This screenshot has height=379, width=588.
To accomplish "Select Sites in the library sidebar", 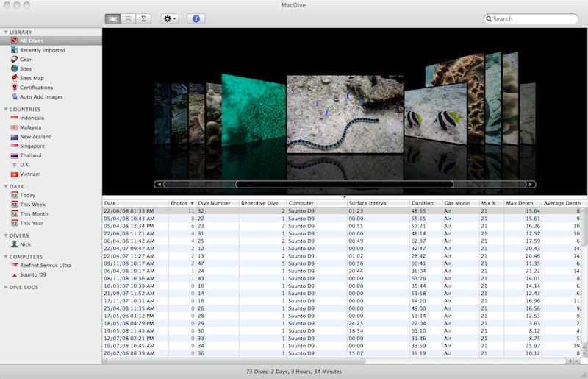I will pyautogui.click(x=25, y=68).
